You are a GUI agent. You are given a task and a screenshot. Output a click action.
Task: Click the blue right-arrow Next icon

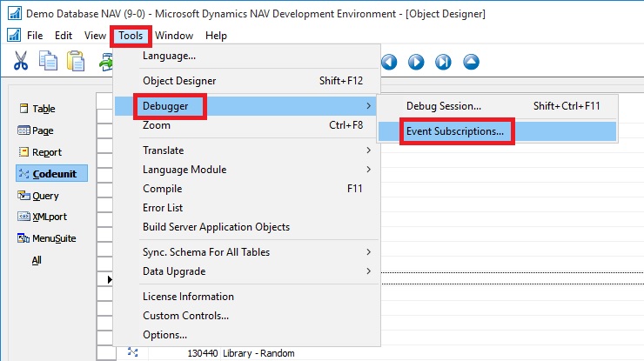(x=416, y=62)
